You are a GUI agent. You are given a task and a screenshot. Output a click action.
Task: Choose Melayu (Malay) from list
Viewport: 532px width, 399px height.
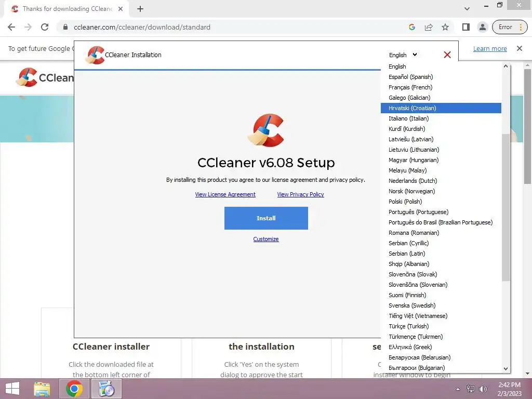441,170
